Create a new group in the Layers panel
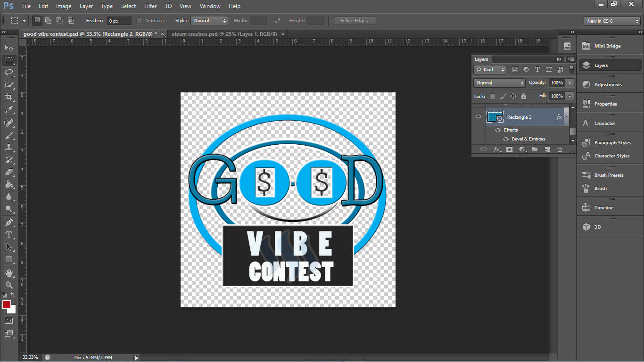Screen dimensions: 644x362 click(534, 149)
